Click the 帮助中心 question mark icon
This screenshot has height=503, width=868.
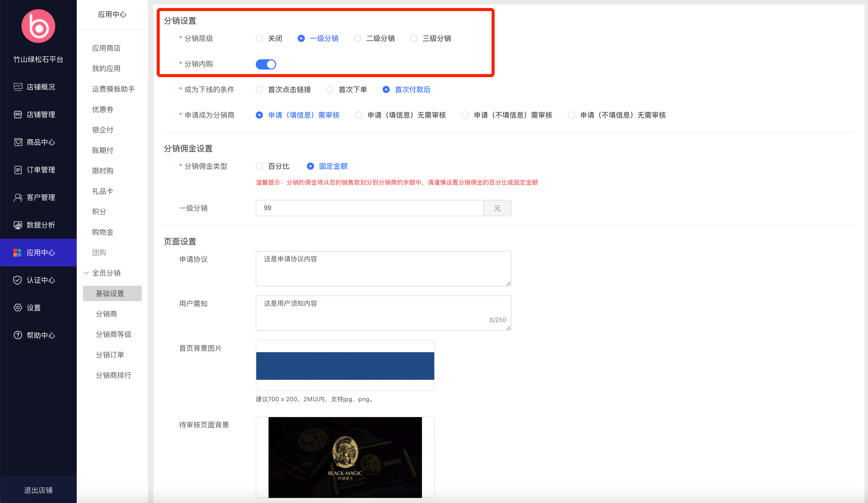click(18, 335)
